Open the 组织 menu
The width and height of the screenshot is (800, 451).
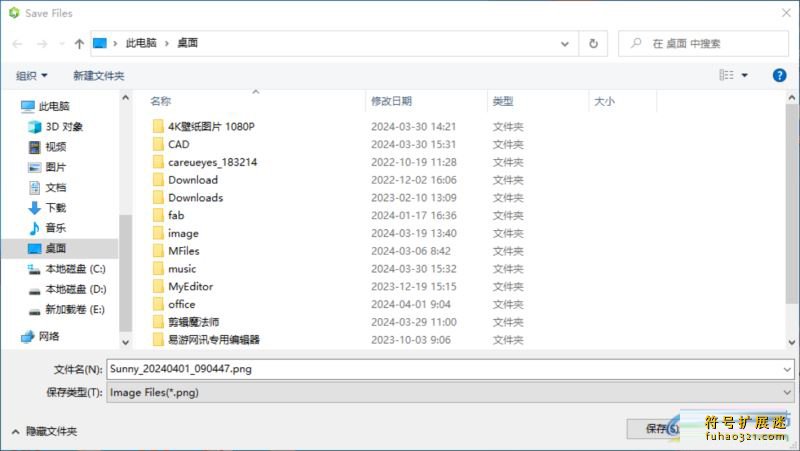(x=31, y=75)
